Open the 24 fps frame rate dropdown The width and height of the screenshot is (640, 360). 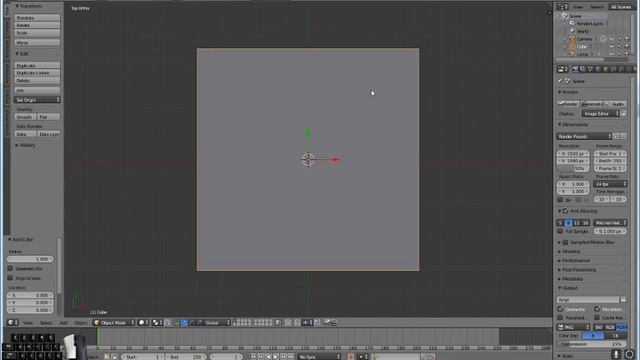point(610,184)
